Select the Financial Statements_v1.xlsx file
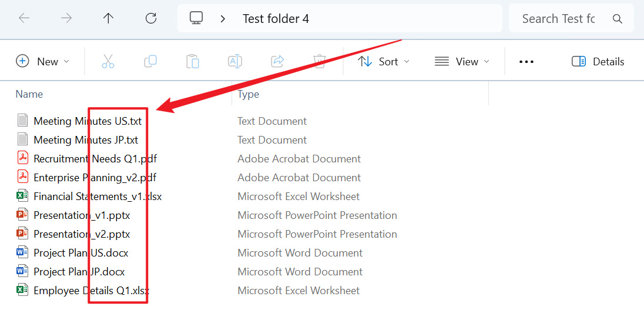This screenshot has height=313, width=644. coord(98,197)
